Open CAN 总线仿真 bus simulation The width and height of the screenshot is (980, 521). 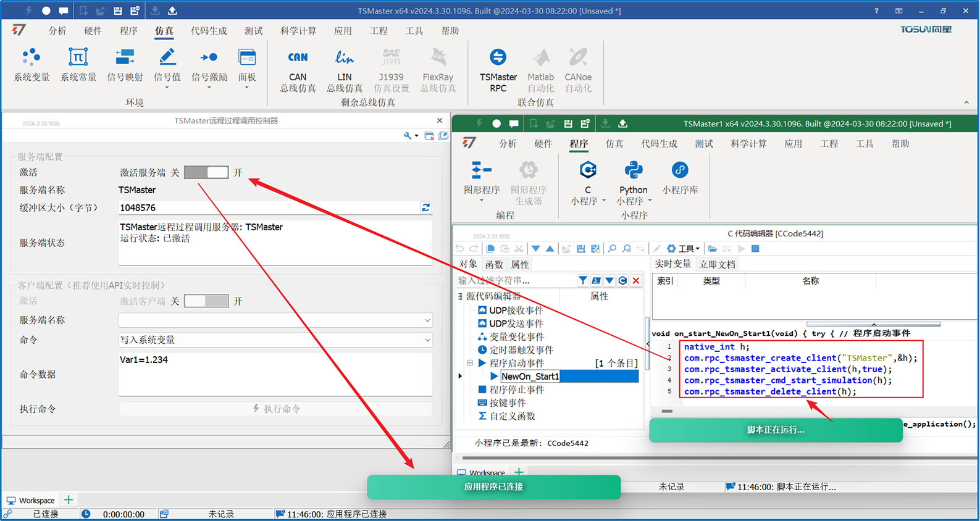click(x=298, y=70)
